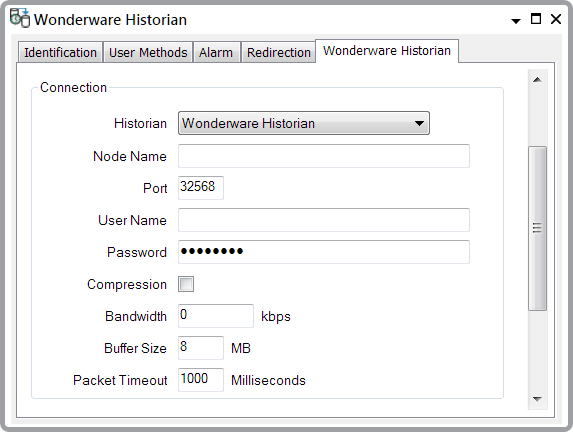Click the window title text
This screenshot has width=573, height=432.
click(x=110, y=20)
